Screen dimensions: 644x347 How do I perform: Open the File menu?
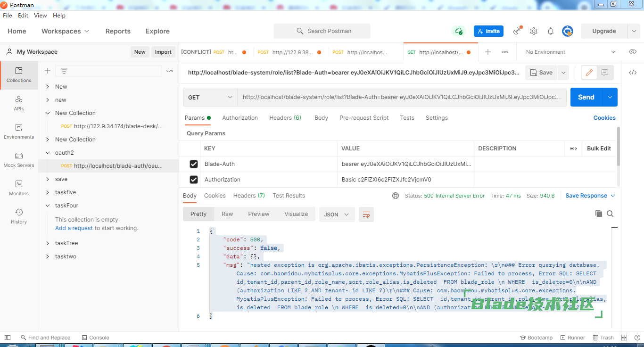pos(8,16)
